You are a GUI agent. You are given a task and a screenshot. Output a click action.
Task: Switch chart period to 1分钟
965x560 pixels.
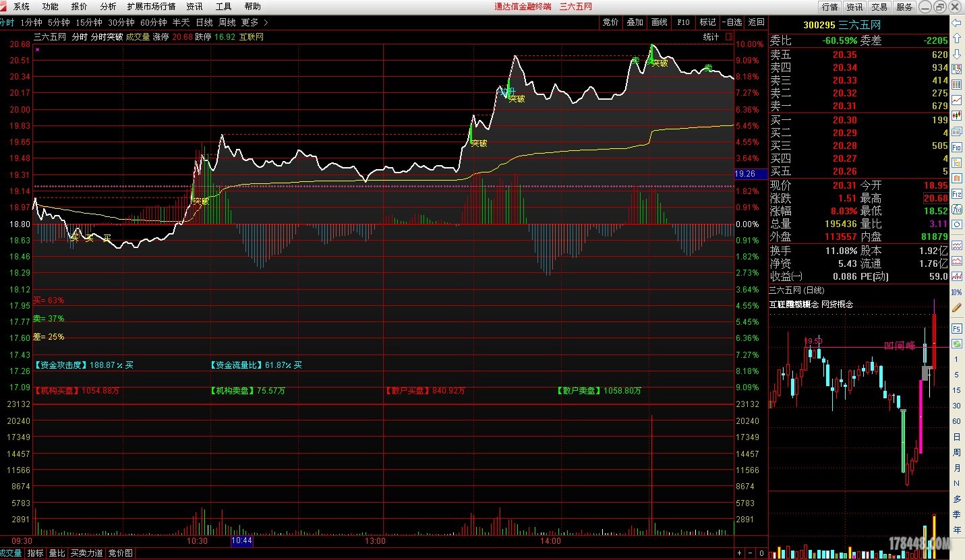coord(31,22)
